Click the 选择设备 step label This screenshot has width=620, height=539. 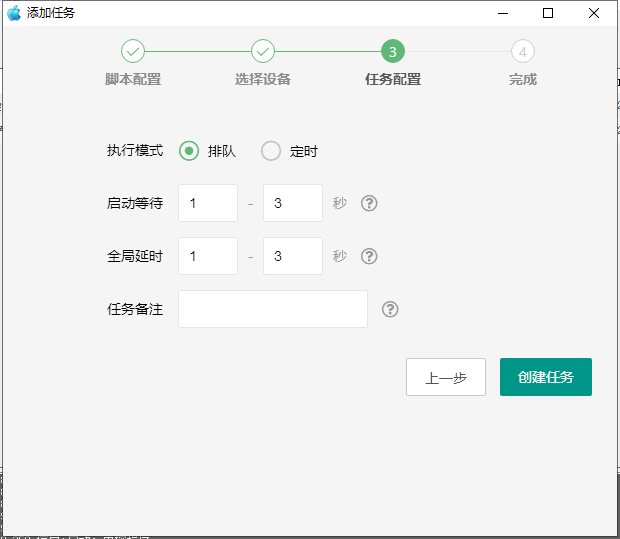[x=263, y=79]
